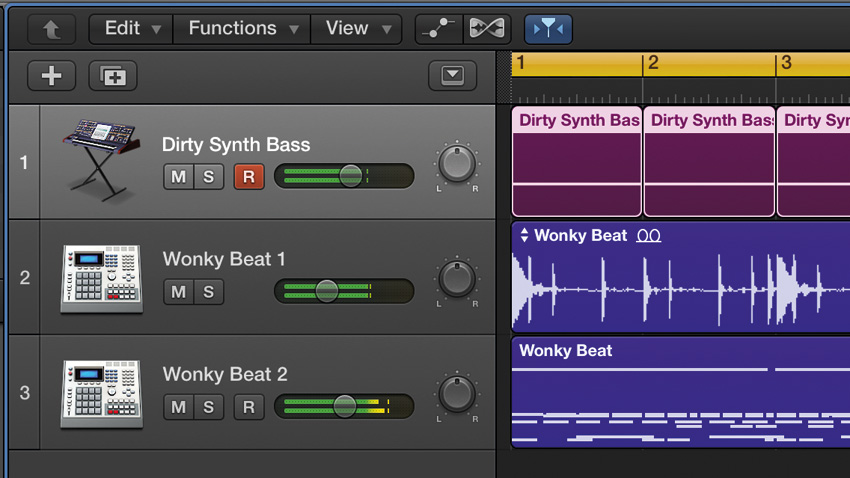Open the global tracks dropdown button
This screenshot has height=478, width=850.
click(x=453, y=76)
